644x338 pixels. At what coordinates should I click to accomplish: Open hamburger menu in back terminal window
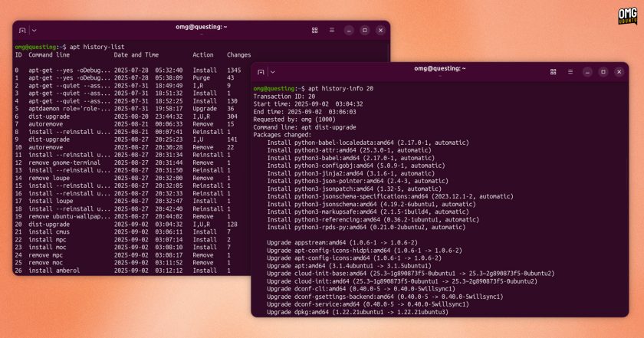(332, 31)
